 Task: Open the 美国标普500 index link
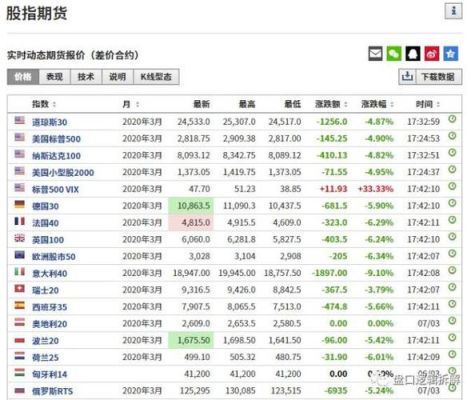pyautogui.click(x=56, y=139)
